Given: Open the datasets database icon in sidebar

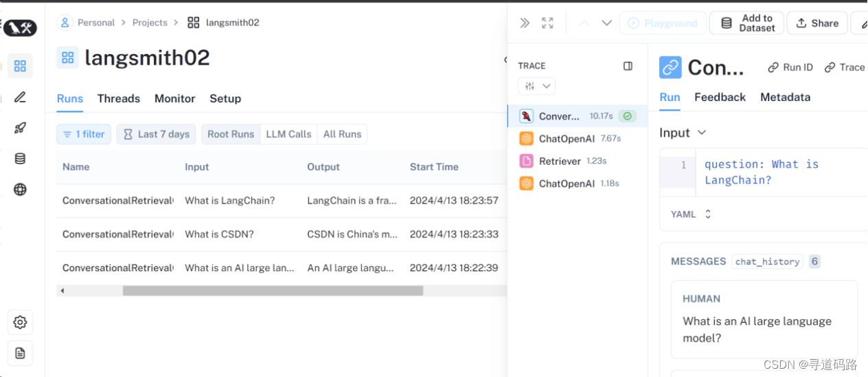Looking at the screenshot, I should [20, 159].
